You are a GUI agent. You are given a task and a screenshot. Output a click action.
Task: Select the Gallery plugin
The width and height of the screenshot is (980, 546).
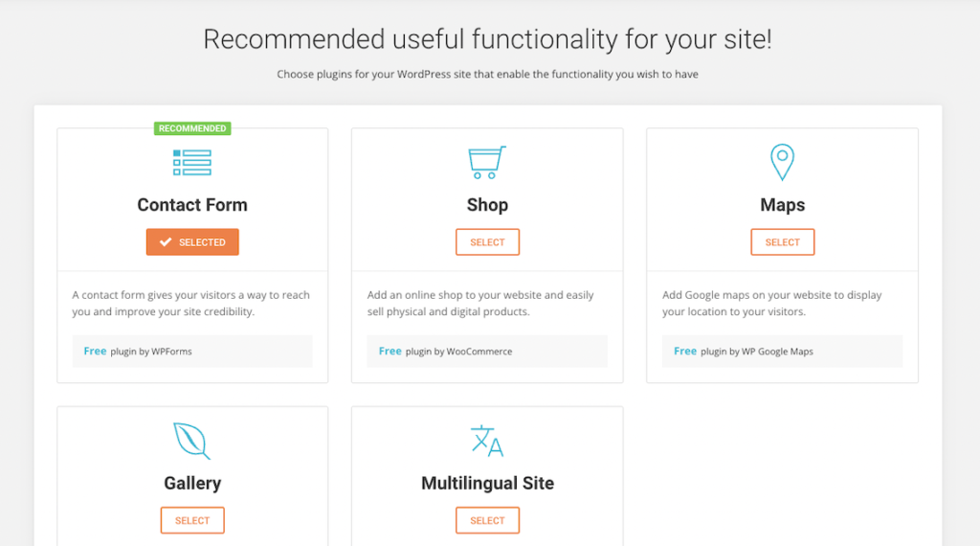click(192, 520)
